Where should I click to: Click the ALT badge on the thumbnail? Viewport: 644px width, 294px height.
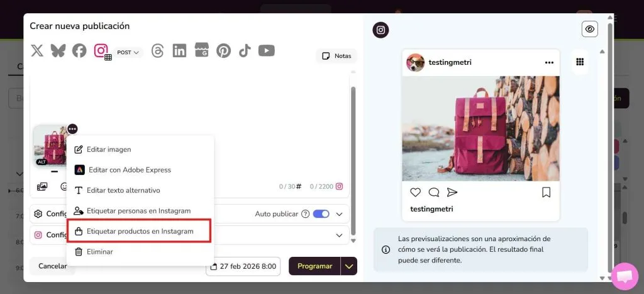(42, 162)
